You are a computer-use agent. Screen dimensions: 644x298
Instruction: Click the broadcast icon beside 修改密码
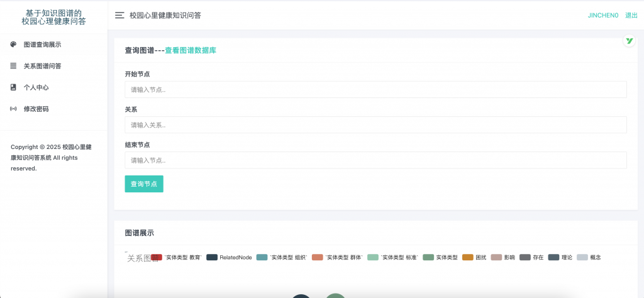coord(14,109)
